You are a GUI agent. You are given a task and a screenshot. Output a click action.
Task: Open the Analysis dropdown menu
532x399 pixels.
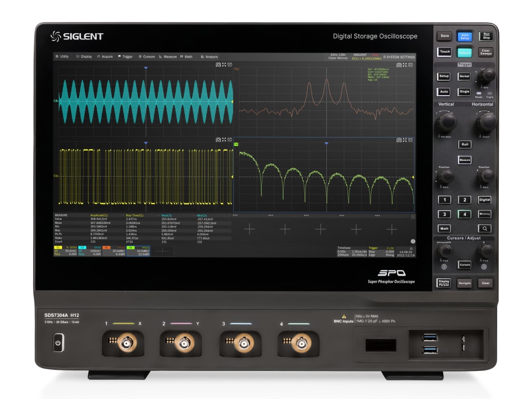tap(209, 57)
